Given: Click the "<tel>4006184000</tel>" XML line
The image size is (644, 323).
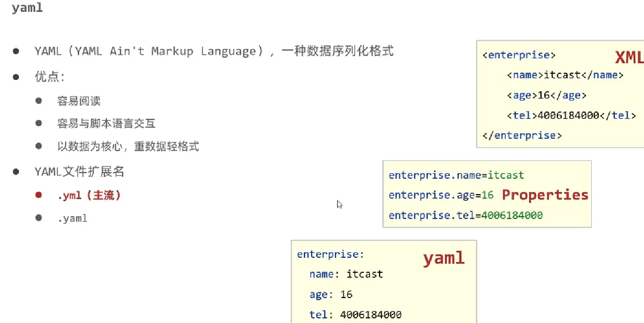Looking at the screenshot, I should [571, 115].
